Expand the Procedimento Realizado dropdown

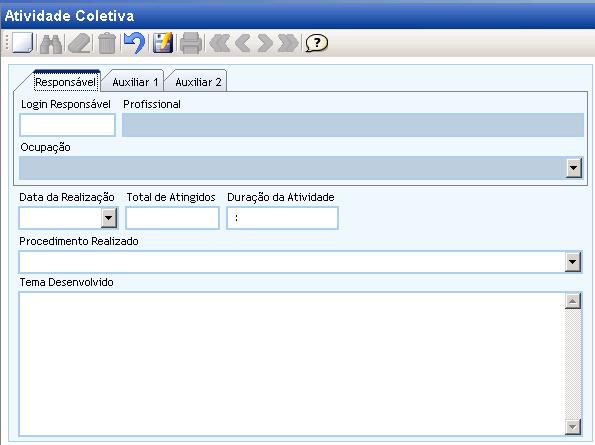(573, 262)
